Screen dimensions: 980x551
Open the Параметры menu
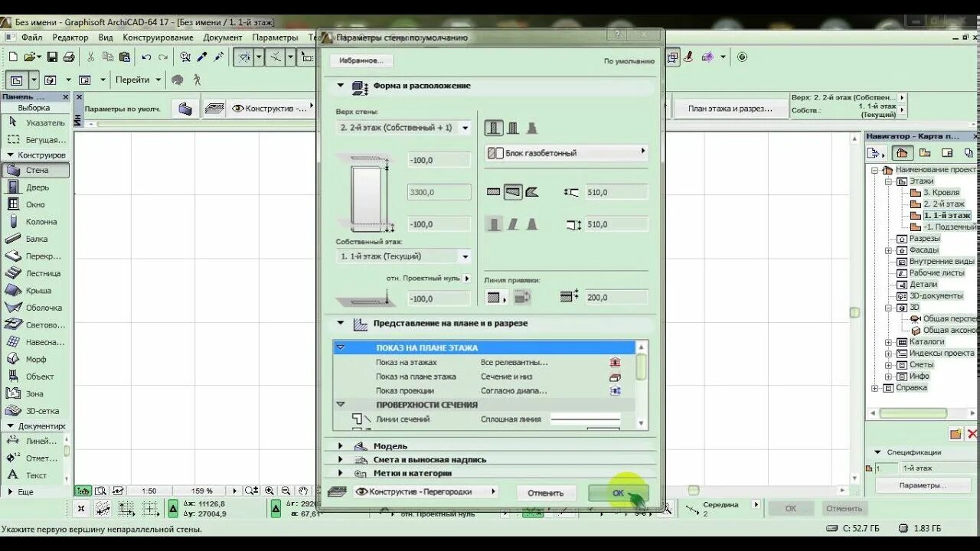[x=275, y=37]
